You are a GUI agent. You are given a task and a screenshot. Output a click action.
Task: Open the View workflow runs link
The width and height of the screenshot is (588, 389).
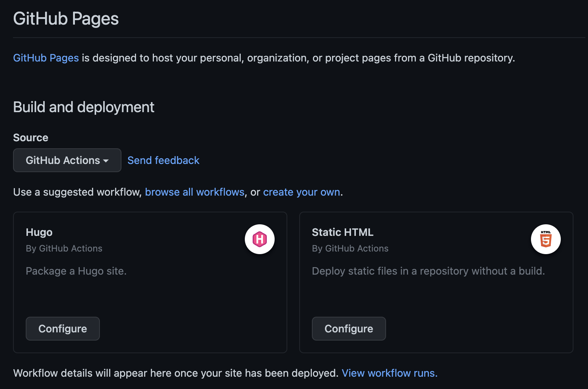pyautogui.click(x=389, y=373)
